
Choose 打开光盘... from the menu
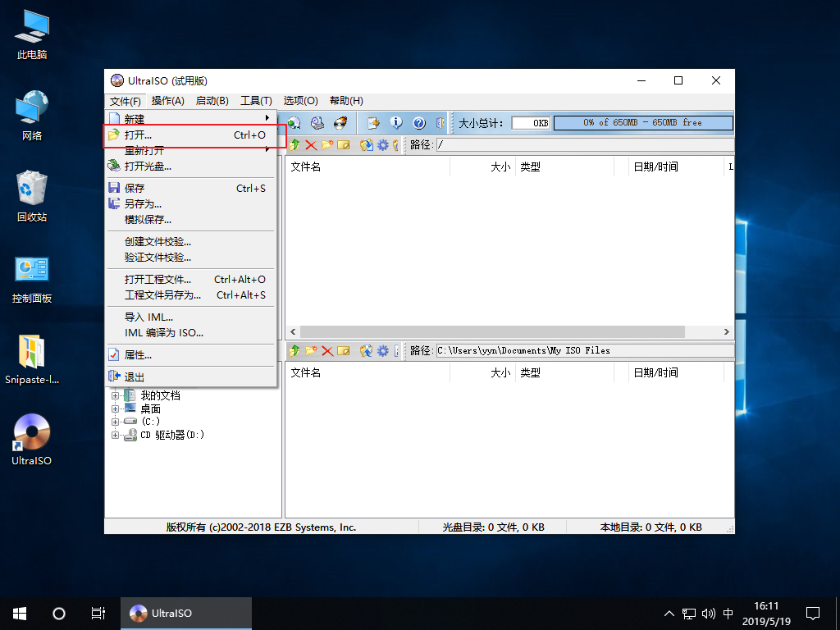pos(190,166)
